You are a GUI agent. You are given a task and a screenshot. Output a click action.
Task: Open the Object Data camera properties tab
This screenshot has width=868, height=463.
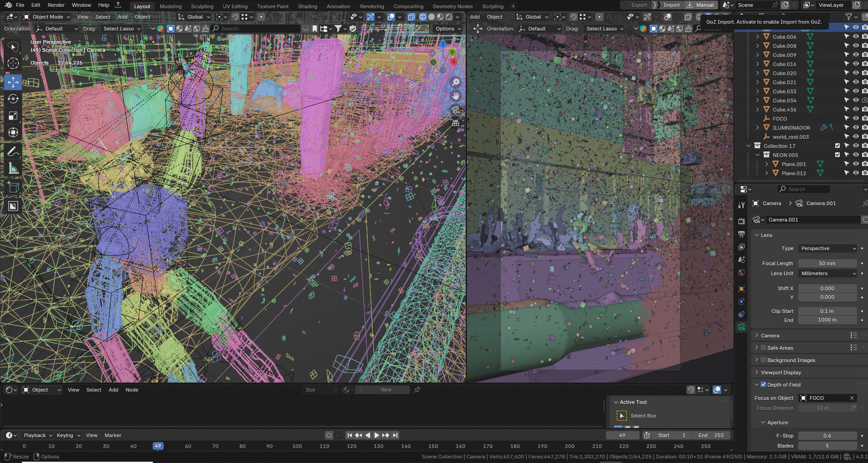click(x=741, y=327)
